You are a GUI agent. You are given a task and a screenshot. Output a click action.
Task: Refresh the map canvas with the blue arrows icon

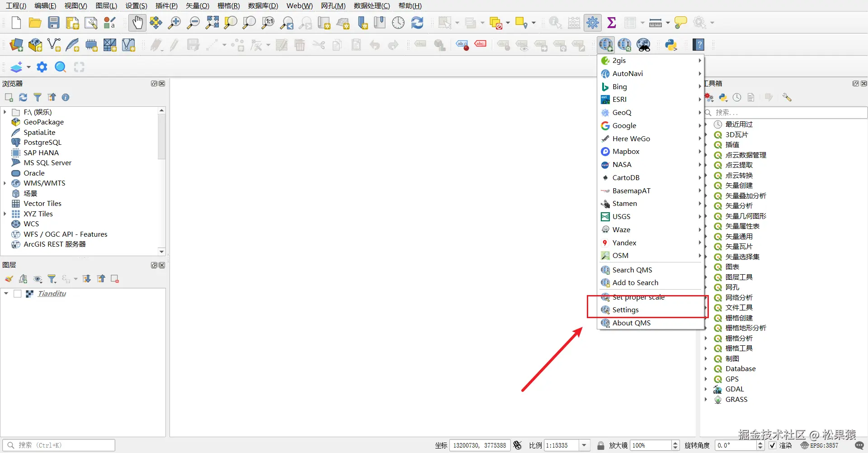pos(417,23)
